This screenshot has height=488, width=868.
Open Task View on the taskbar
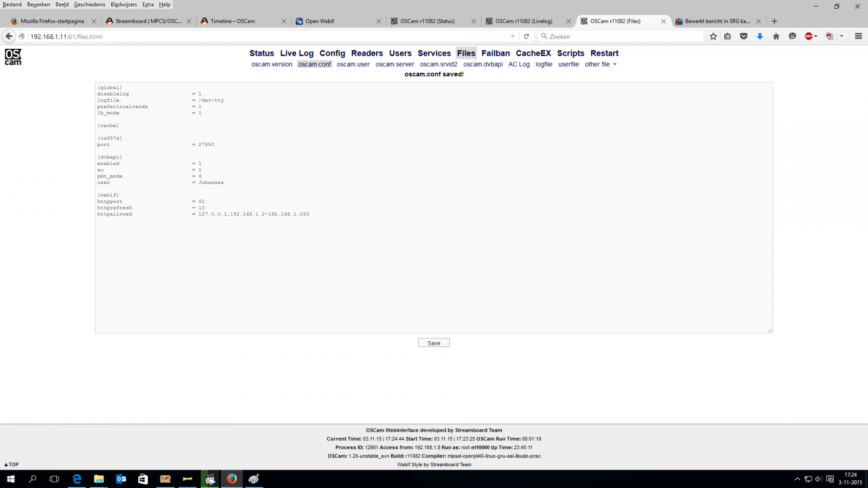[x=54, y=479]
